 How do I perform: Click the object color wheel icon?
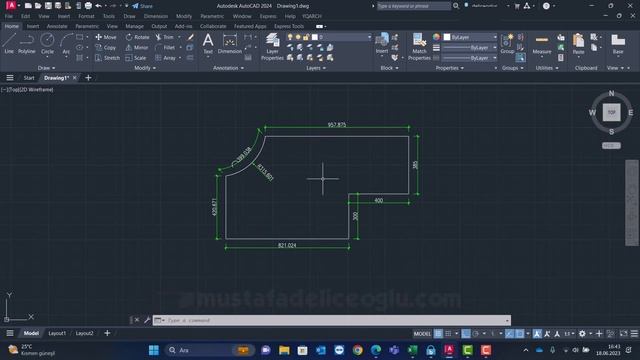[x=436, y=37]
